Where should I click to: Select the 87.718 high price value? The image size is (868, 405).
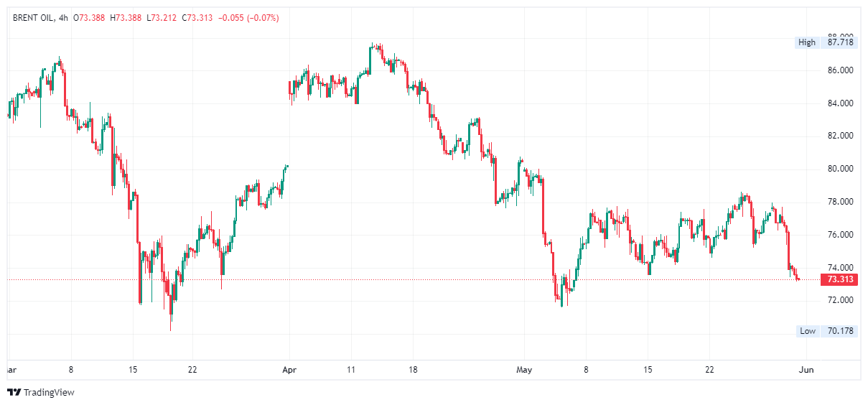click(840, 42)
